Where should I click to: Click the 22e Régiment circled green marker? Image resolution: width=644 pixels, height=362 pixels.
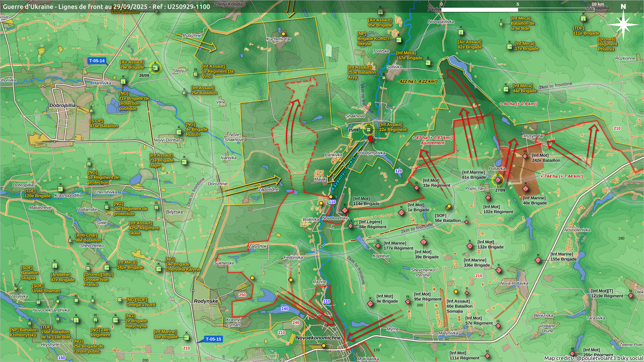point(368,130)
